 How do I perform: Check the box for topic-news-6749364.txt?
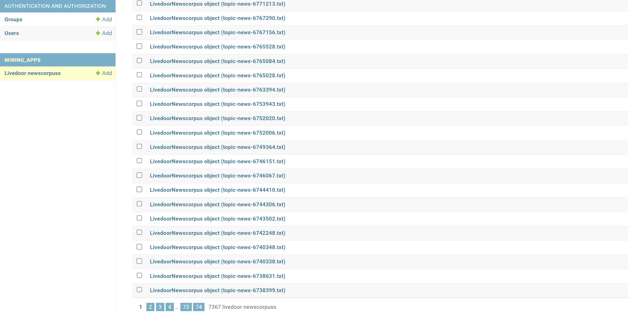pyautogui.click(x=139, y=146)
